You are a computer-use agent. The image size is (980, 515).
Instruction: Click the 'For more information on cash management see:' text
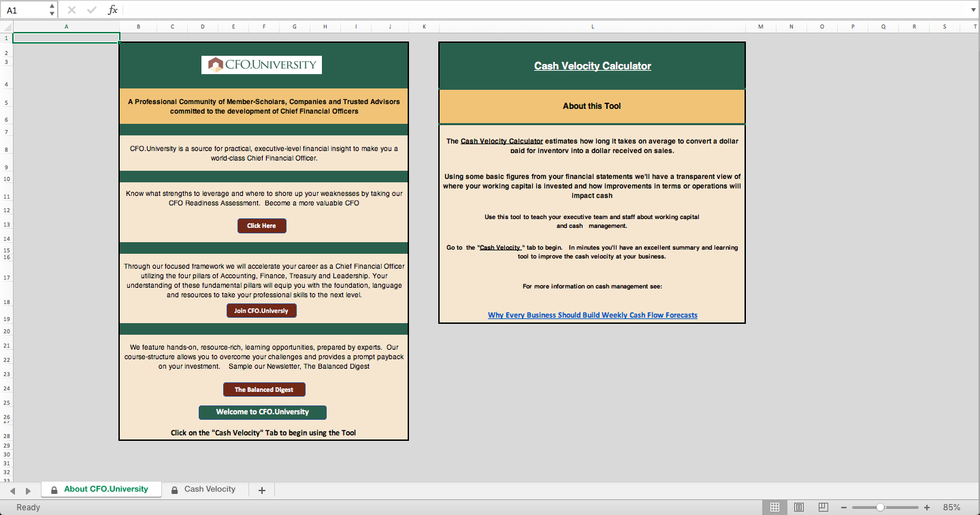[x=592, y=286]
